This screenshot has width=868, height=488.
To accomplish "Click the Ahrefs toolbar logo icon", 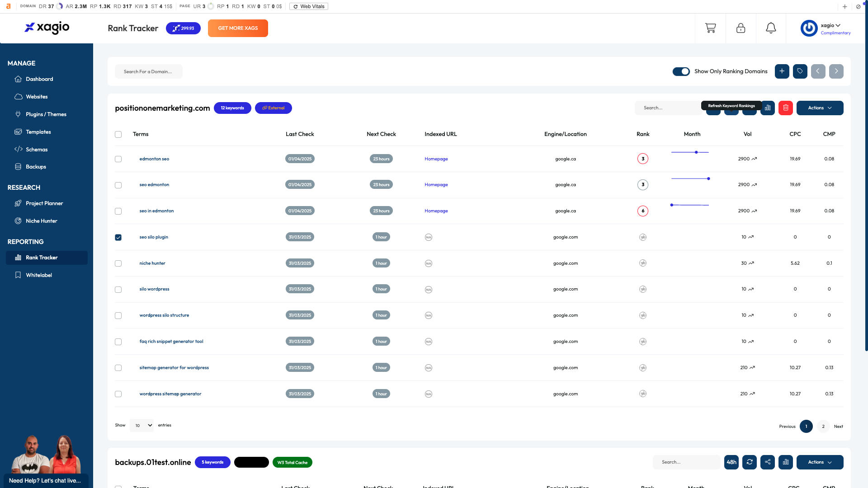I will (8, 6).
